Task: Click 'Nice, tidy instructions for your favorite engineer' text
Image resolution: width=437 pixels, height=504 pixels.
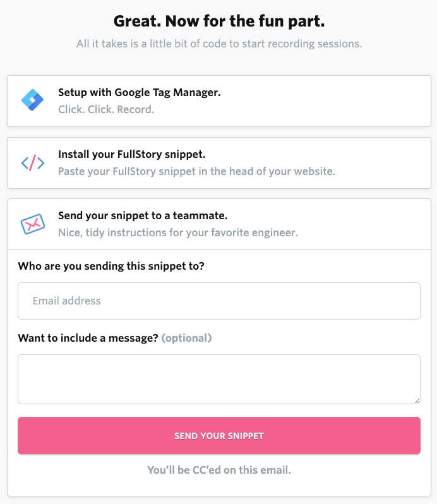Action: [x=178, y=232]
